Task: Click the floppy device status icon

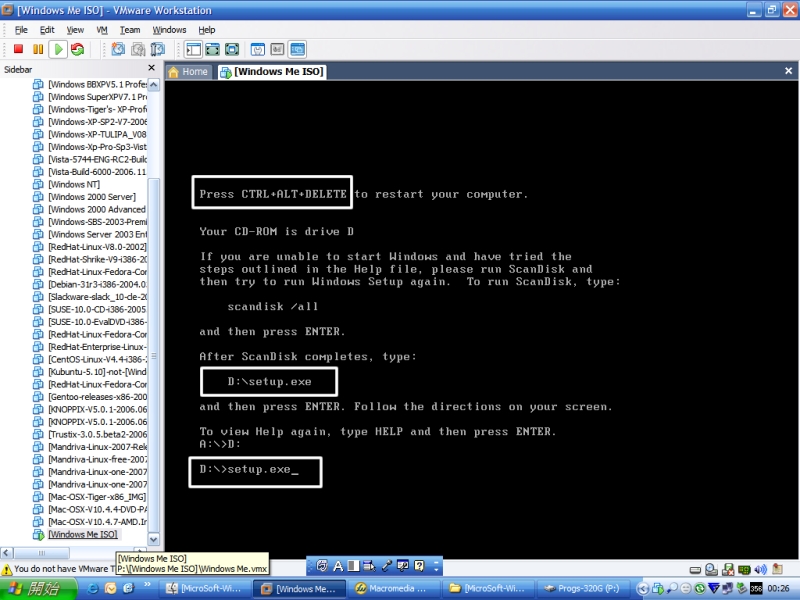Action: 728,569
